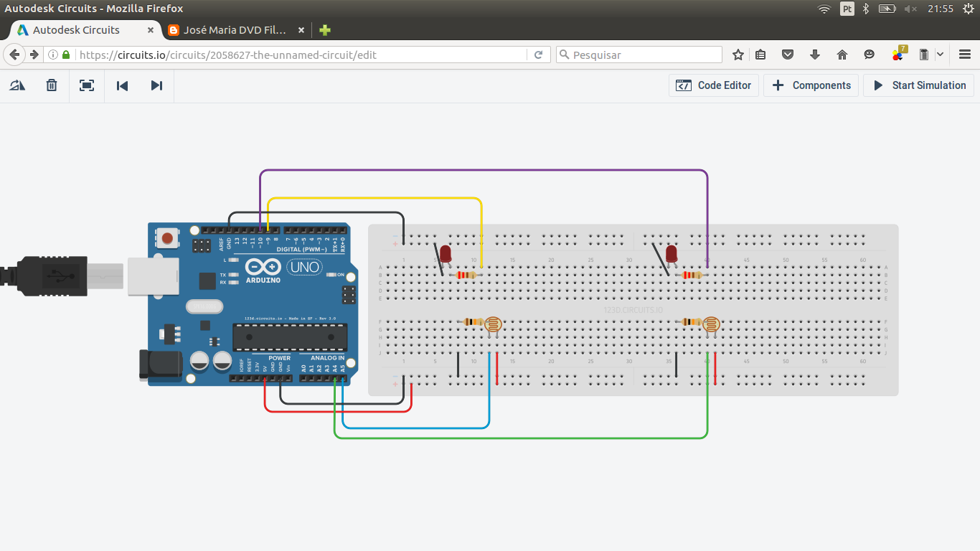Select the resistor next to right photoresistor
Screen dimensions: 980x551
point(692,322)
